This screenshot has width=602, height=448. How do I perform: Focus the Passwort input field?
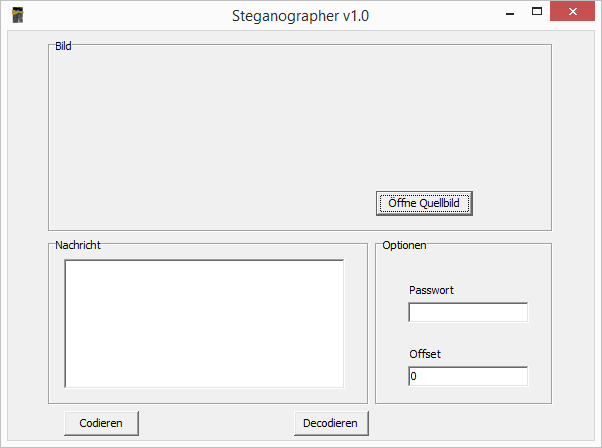(x=468, y=312)
